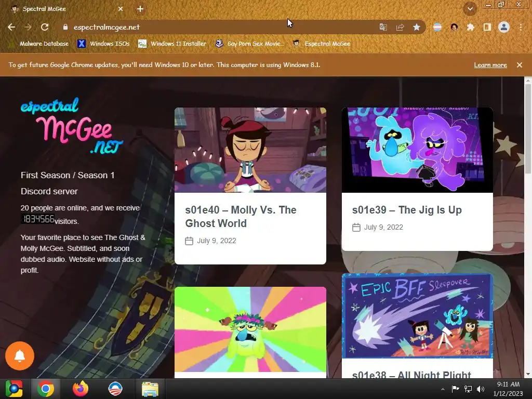Image resolution: width=532 pixels, height=399 pixels.
Task: Close the Spectral McGee tab
Action: click(x=121, y=9)
